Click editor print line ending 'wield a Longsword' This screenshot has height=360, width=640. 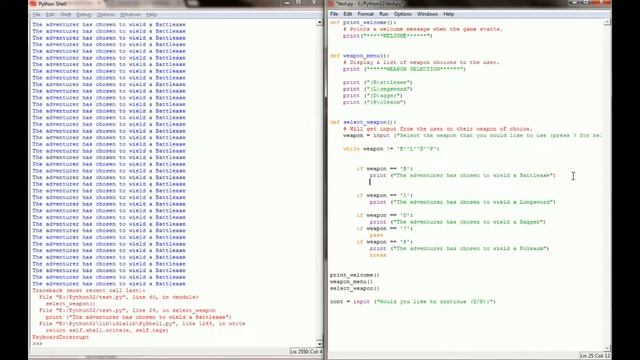pyautogui.click(x=462, y=202)
